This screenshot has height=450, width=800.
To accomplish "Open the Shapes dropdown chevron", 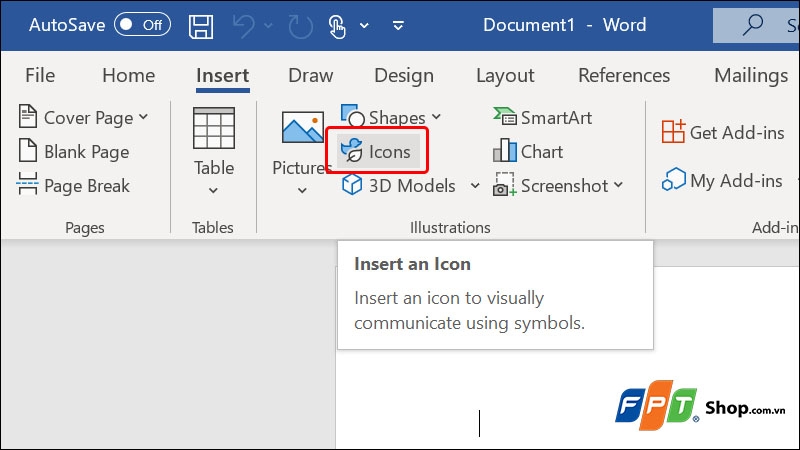I will [x=436, y=117].
